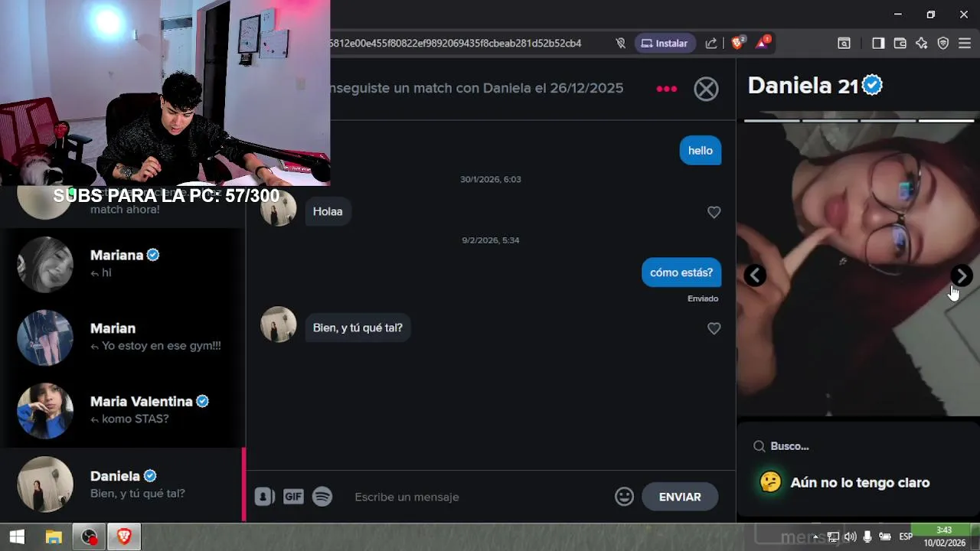Click the browser share page icon
Viewport: 980px width, 551px height.
(711, 44)
